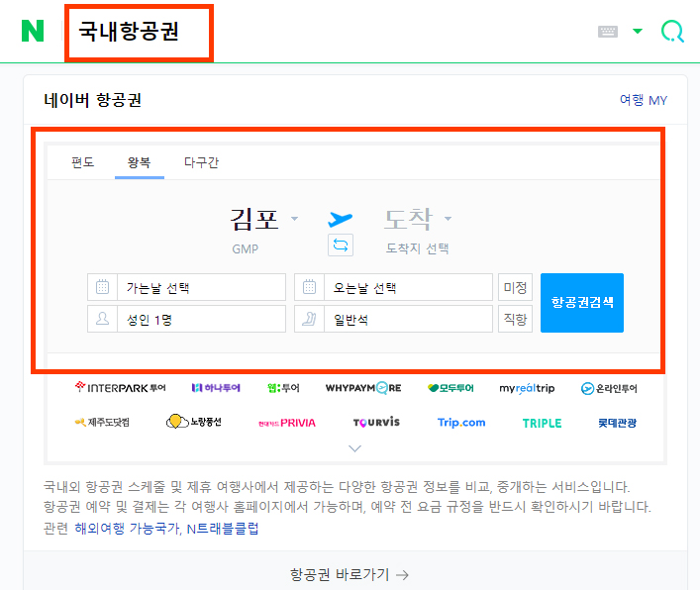The width and height of the screenshot is (700, 590).
Task: Swap departure and arrival airports
Action: 341,246
